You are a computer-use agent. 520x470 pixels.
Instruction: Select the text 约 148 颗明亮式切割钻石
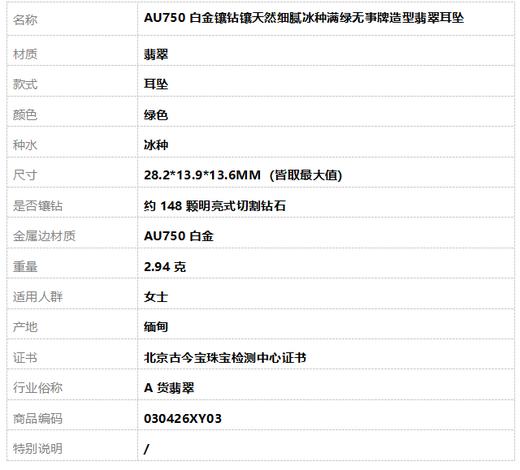pos(215,206)
